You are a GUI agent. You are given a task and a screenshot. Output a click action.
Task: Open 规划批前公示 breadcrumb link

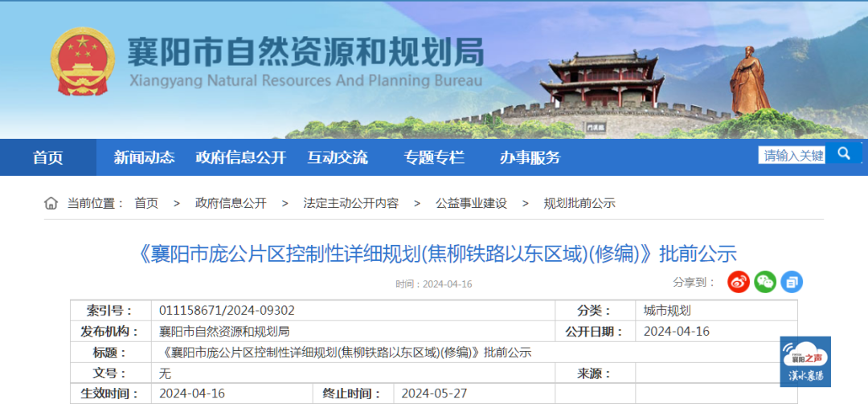[579, 204]
